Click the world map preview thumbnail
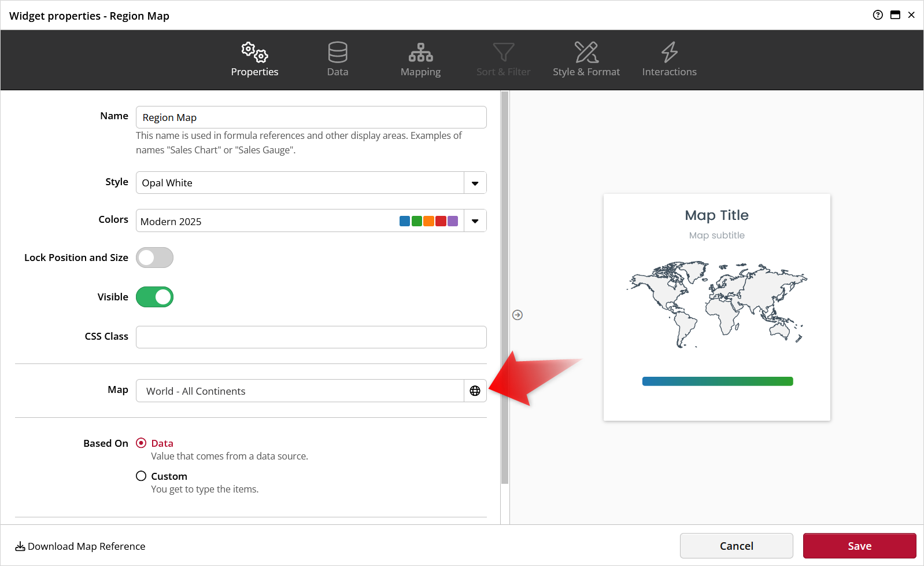Screen dimensions: 924x566 tap(717, 304)
